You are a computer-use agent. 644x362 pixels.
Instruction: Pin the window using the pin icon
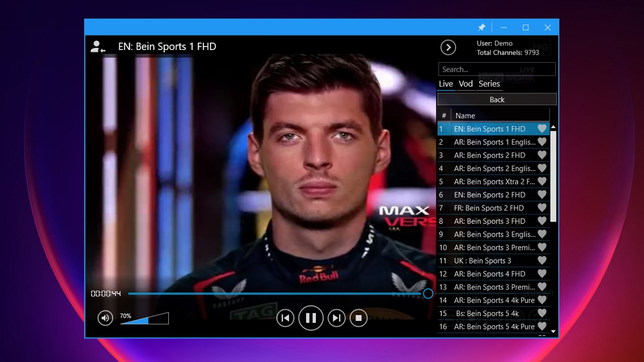coord(482,27)
